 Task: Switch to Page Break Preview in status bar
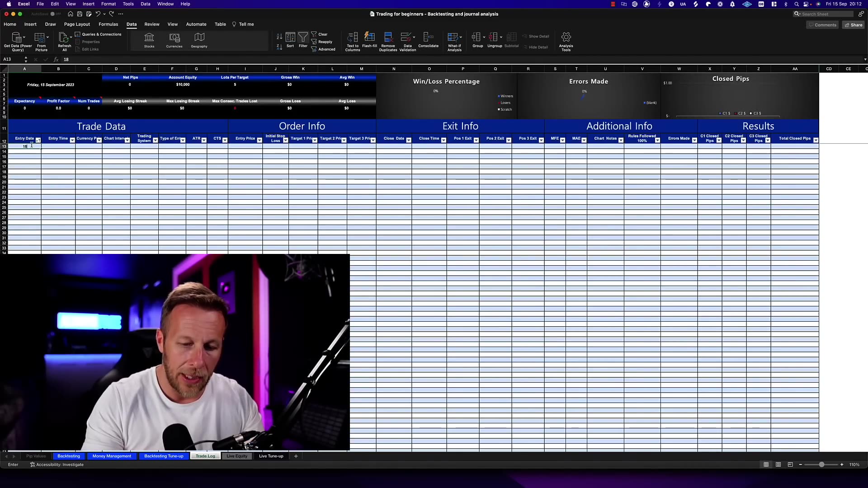(x=790, y=465)
